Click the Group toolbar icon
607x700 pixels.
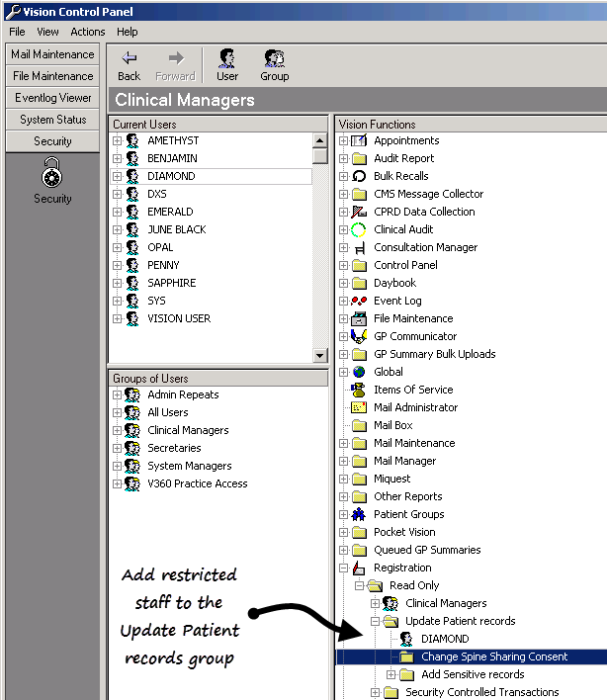coord(274,58)
